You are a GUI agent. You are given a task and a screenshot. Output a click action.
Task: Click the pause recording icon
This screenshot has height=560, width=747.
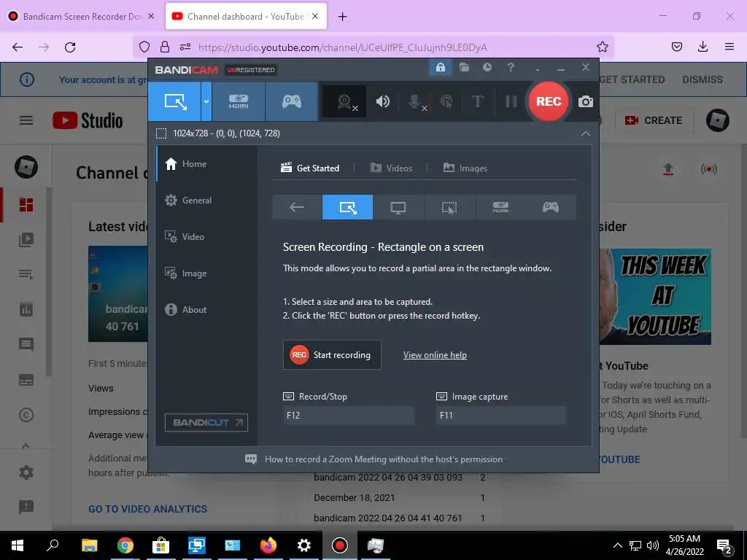[511, 101]
